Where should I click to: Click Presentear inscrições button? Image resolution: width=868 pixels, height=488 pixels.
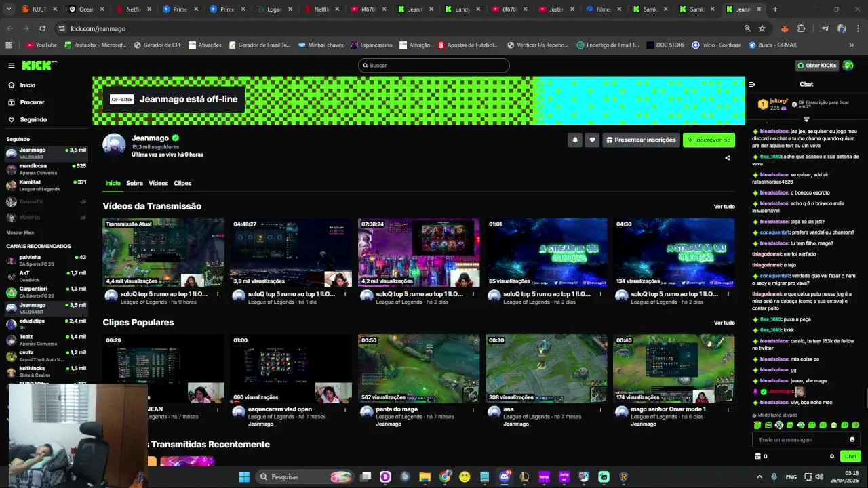(x=641, y=140)
